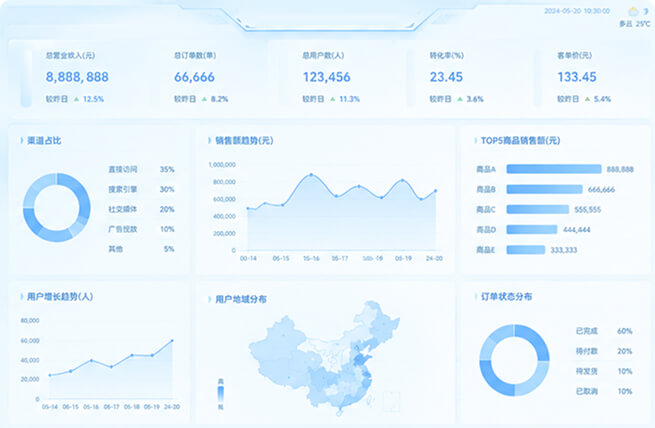This screenshot has height=428, width=655.
Task: Click last point on user growth chart
Action: click(172, 341)
